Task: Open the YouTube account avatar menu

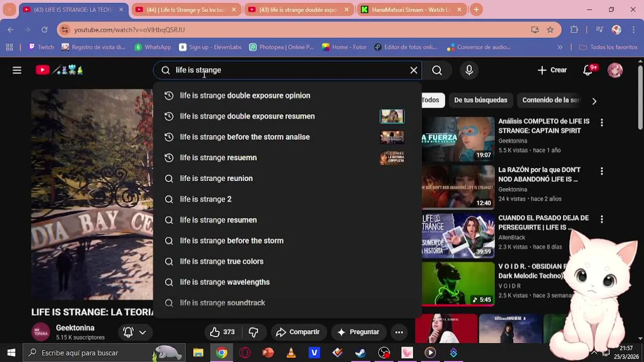Action: coord(615,70)
